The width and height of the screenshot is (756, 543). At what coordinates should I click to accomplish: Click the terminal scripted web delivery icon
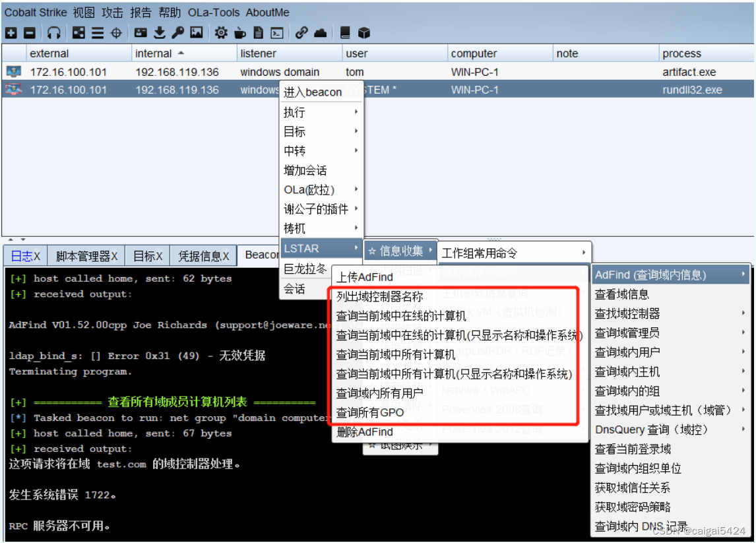[x=277, y=33]
